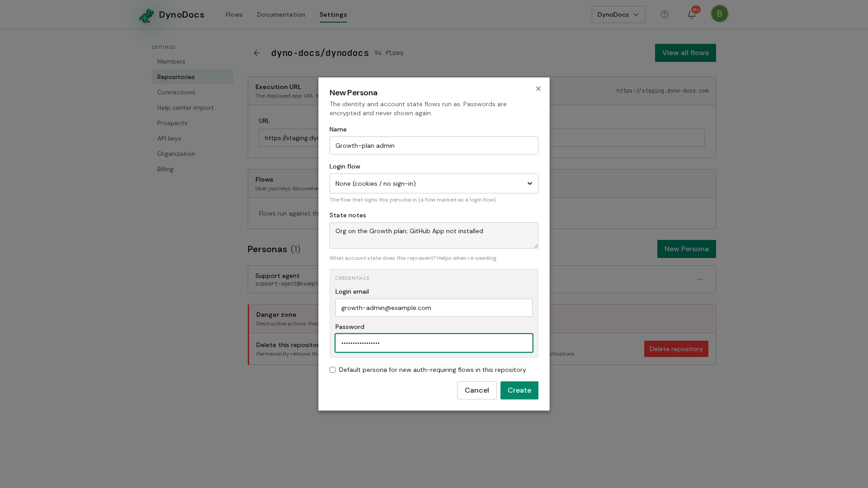Screen dimensions: 868x488
Task: Open the help question-mark icon
Action: tap(664, 14)
